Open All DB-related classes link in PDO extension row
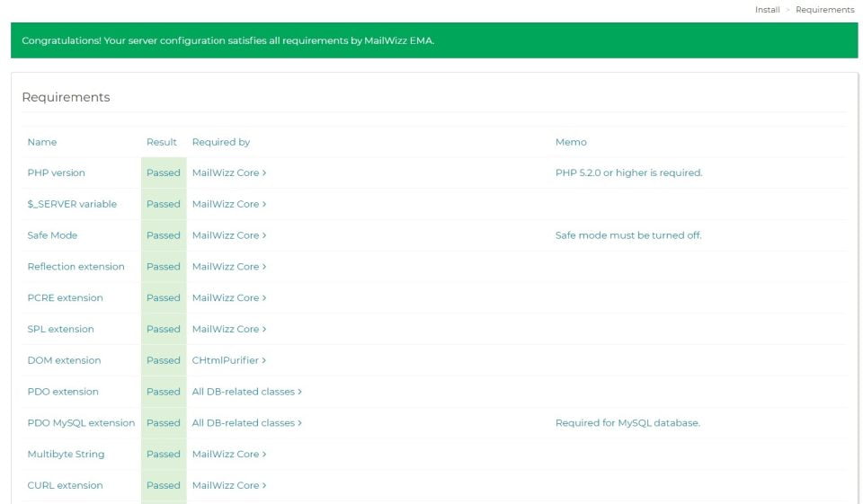Image resolution: width=863 pixels, height=504 pixels. [x=246, y=392]
